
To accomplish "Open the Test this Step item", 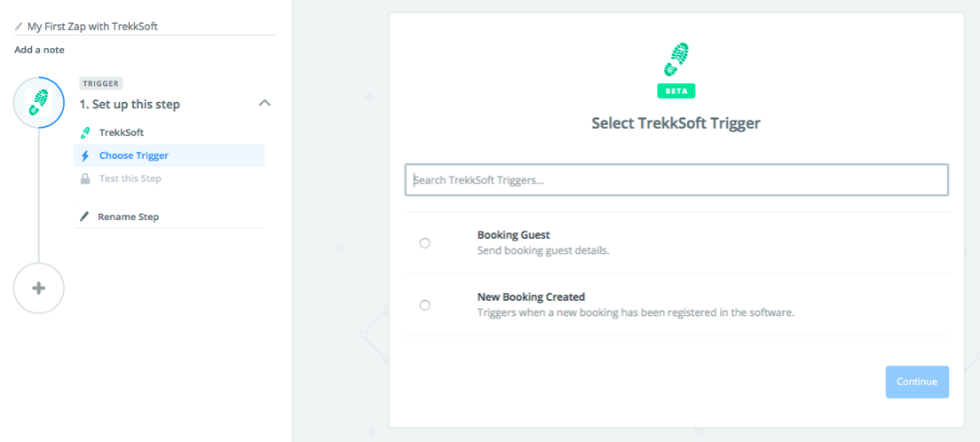I will (130, 178).
